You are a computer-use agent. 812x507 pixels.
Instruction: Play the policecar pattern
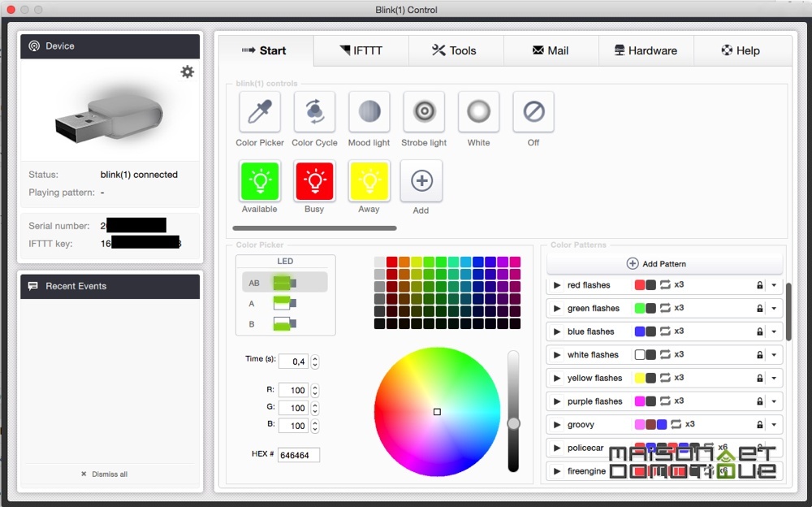click(x=557, y=448)
